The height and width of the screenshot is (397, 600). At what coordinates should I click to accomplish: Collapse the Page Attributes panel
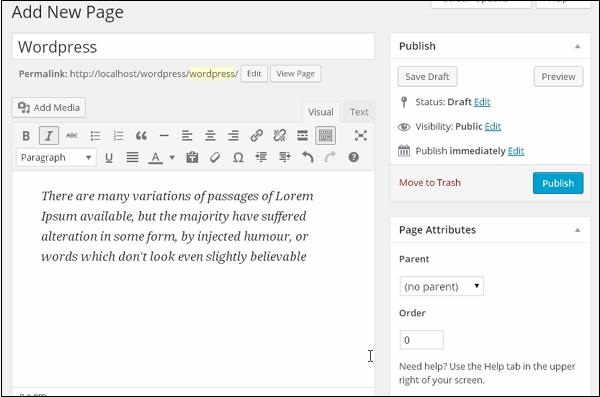[577, 230]
